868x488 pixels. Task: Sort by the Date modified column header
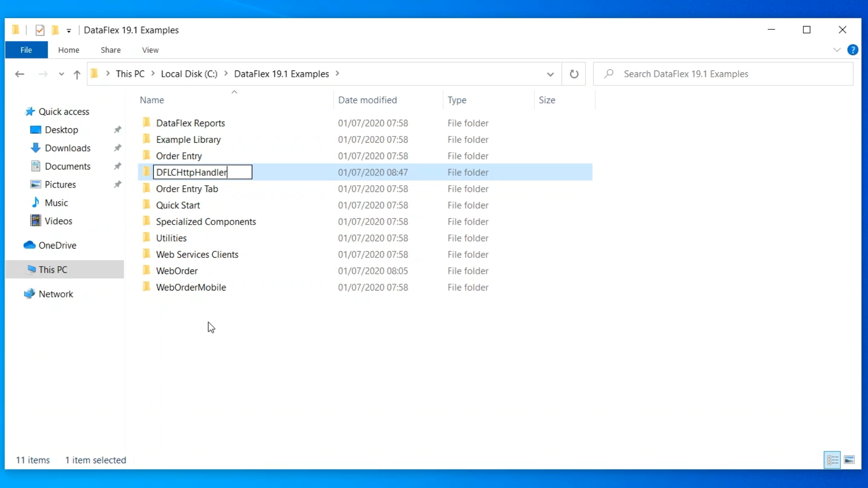click(367, 100)
